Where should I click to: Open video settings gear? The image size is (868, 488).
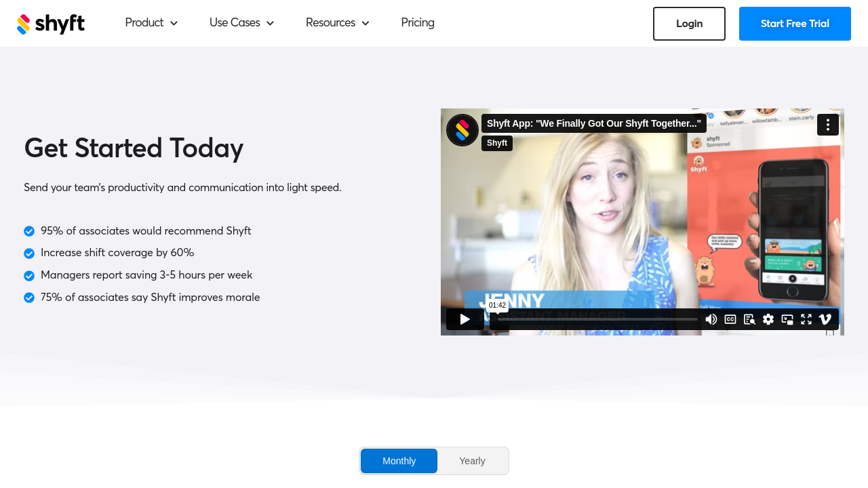(x=768, y=319)
